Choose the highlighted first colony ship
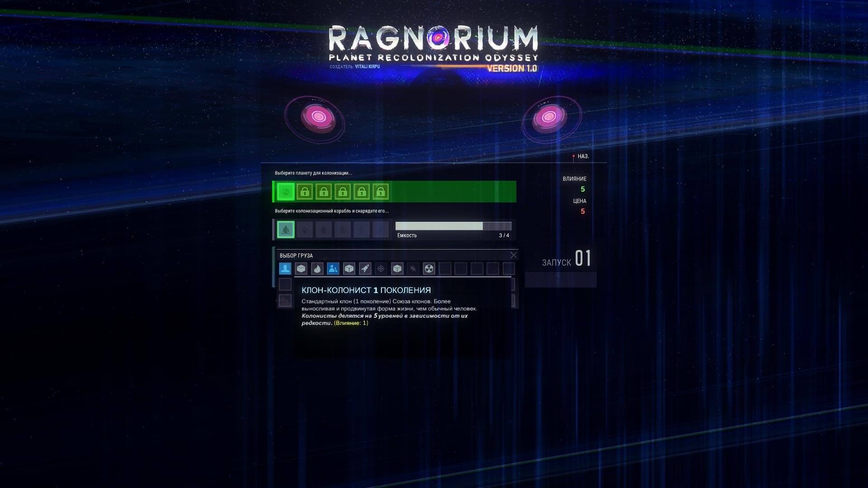868x488 pixels. (286, 230)
